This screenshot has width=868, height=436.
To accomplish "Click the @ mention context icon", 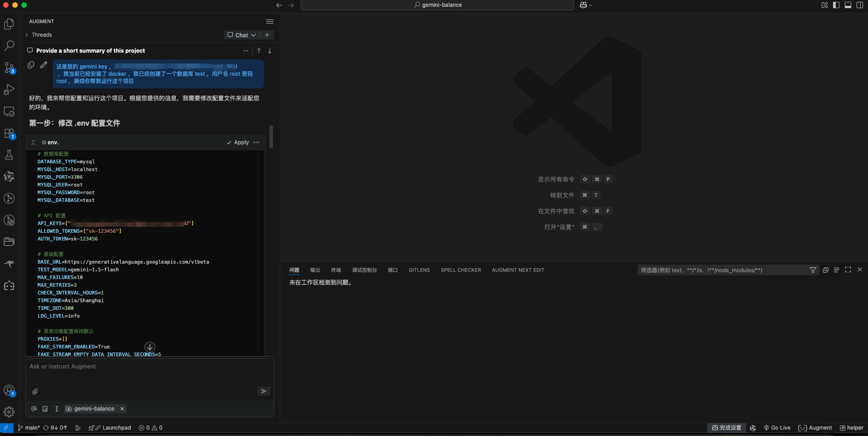I will 34,409.
